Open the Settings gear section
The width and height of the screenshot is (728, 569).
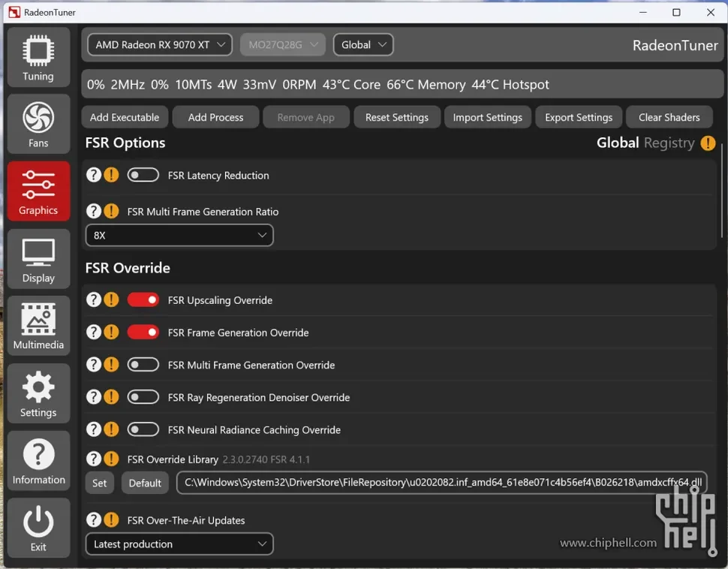(x=38, y=393)
